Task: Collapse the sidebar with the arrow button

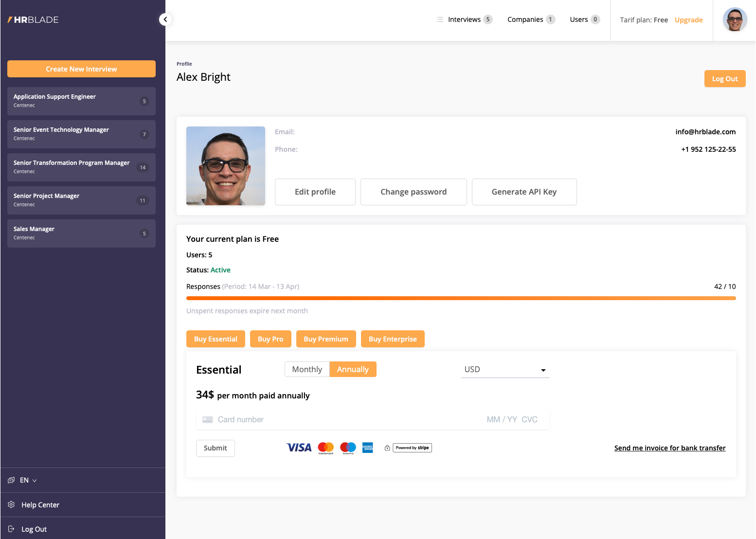Action: pyautogui.click(x=165, y=19)
